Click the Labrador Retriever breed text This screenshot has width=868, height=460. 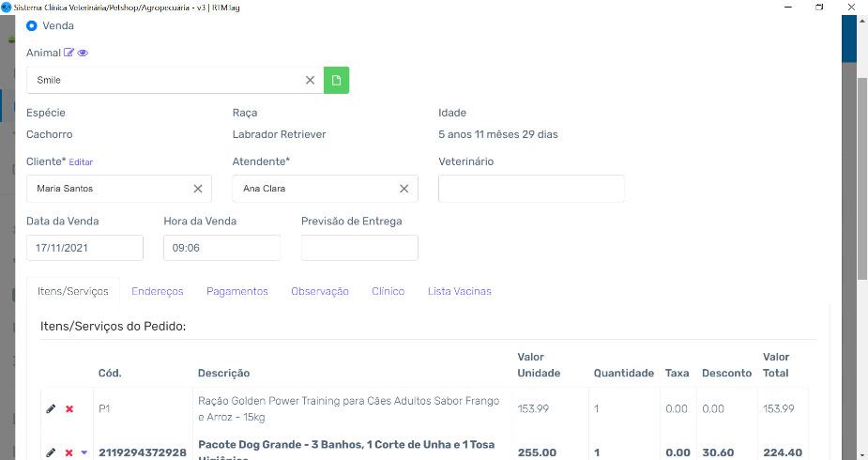[x=279, y=134]
